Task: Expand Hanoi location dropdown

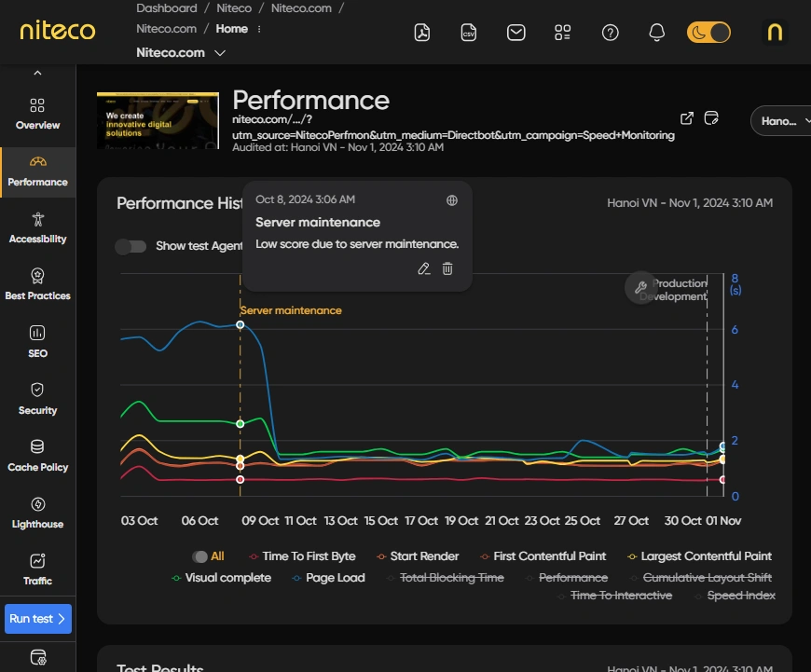Action: (x=782, y=121)
